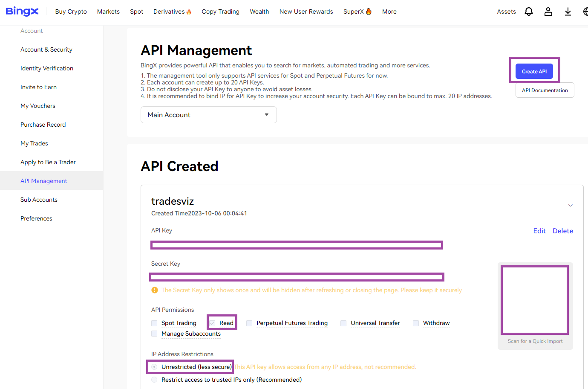
Task: Open the user profile icon
Action: 548,12
